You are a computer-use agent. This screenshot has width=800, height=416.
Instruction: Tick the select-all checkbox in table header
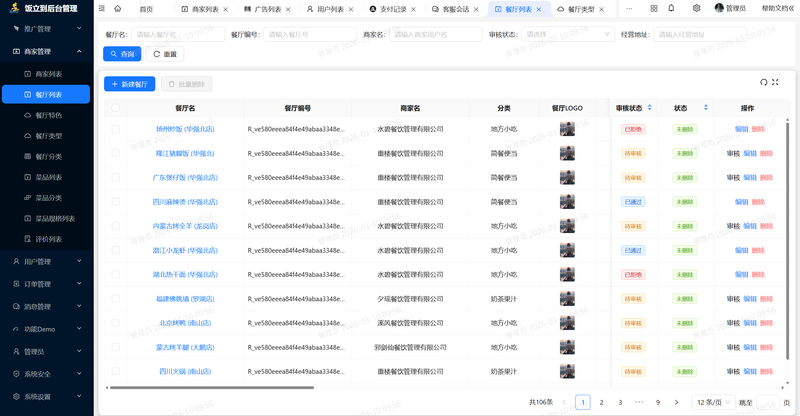115,108
